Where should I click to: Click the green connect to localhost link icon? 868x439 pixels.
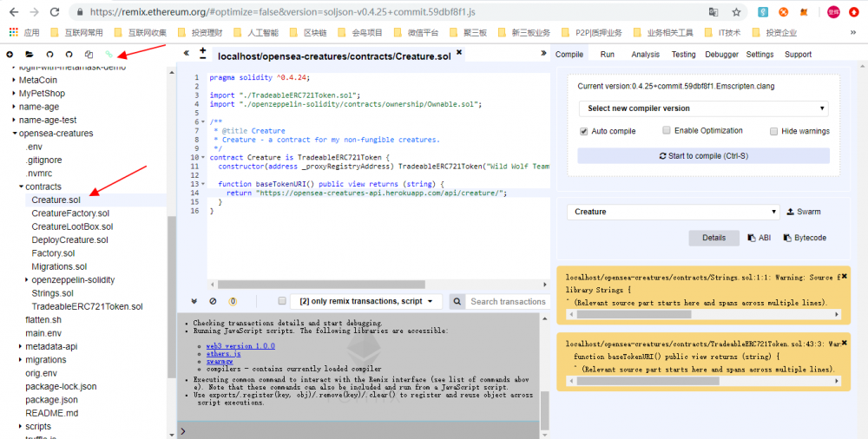coord(109,54)
